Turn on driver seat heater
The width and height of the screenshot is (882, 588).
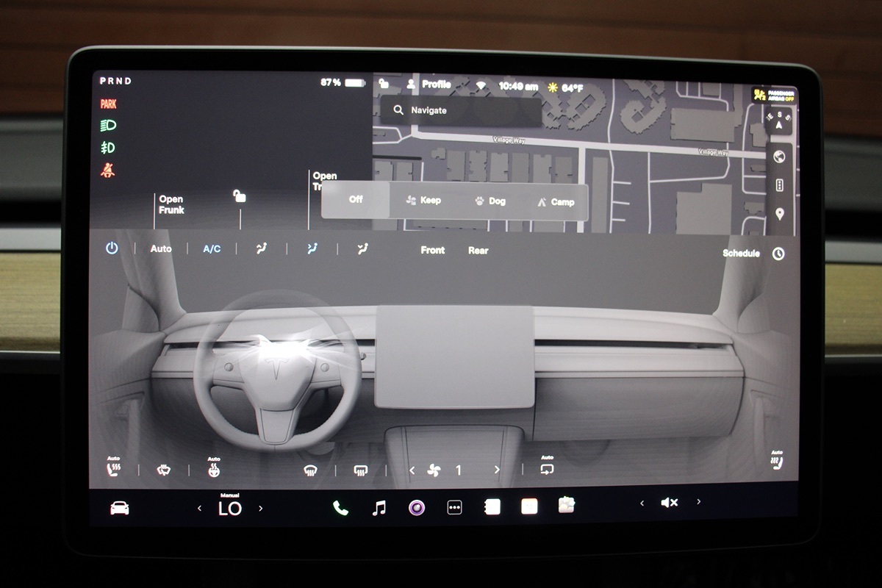click(x=114, y=469)
